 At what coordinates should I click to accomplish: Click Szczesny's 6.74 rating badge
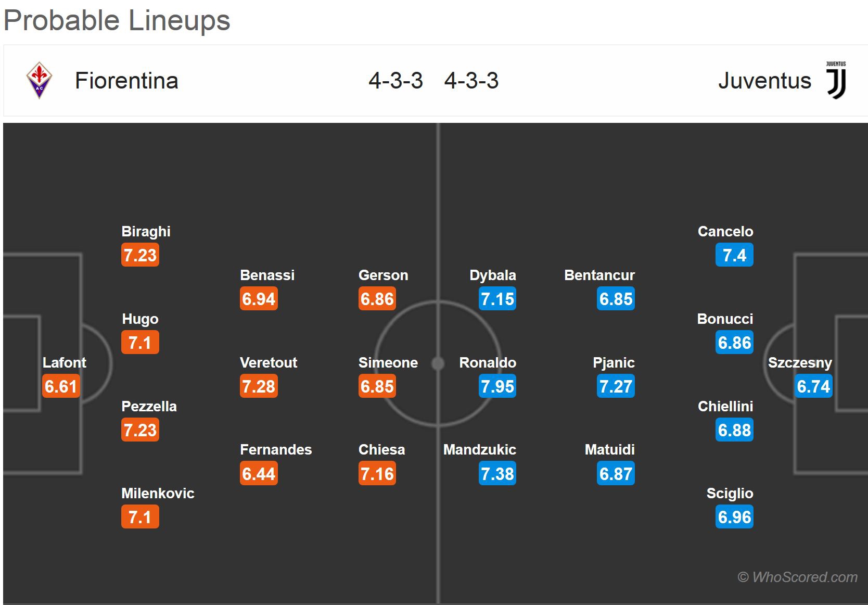(813, 386)
